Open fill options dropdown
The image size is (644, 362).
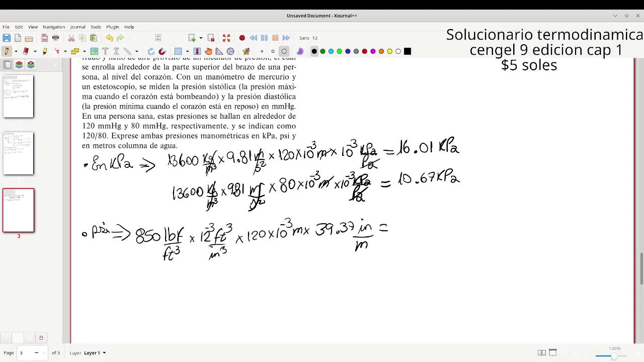187,51
